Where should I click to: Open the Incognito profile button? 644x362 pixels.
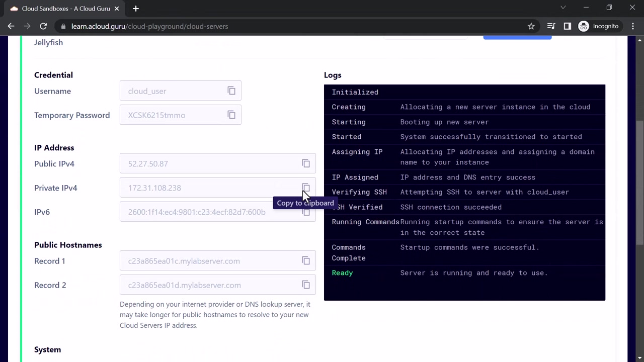point(599,26)
